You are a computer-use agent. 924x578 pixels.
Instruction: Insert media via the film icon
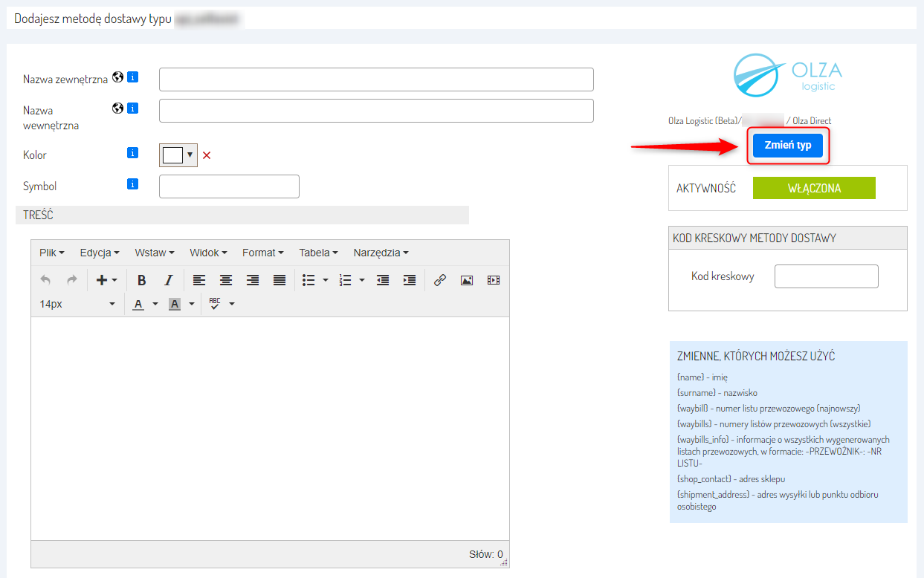click(494, 280)
